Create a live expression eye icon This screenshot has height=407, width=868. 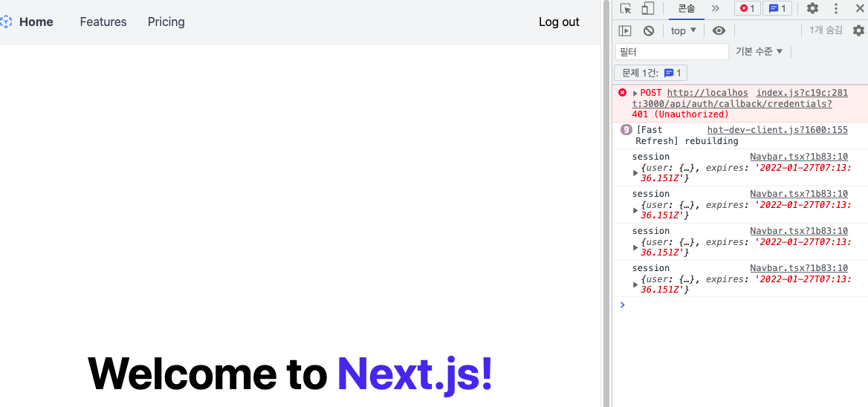coord(719,31)
